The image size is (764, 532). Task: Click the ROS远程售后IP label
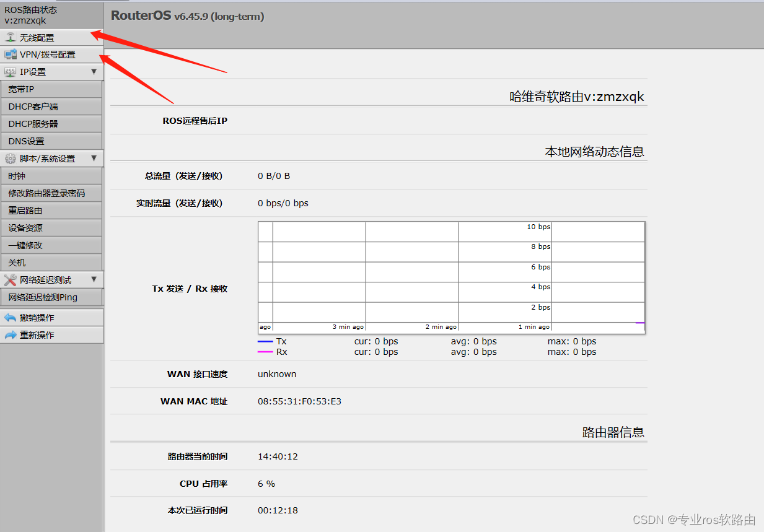click(195, 121)
